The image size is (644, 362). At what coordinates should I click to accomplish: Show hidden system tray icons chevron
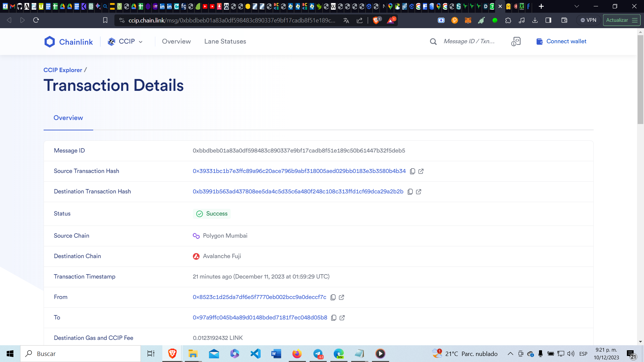pyautogui.click(x=510, y=354)
